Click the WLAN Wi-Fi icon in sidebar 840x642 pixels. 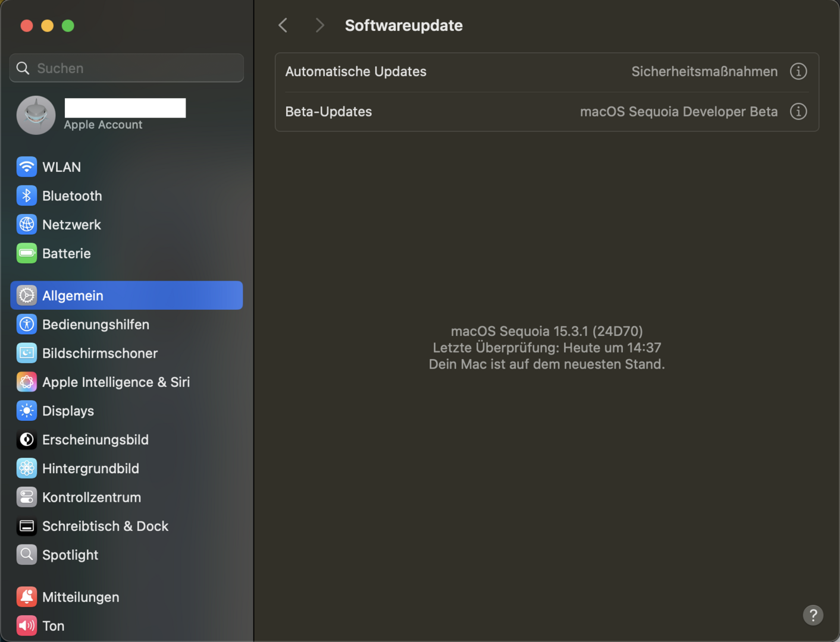coord(27,167)
